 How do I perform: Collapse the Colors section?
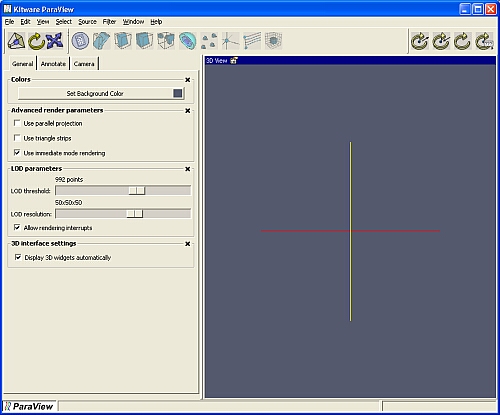(188, 80)
